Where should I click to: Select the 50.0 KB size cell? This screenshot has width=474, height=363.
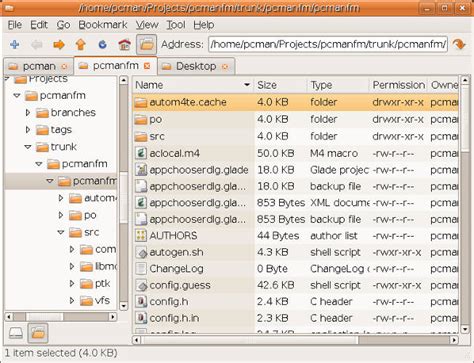coord(275,153)
